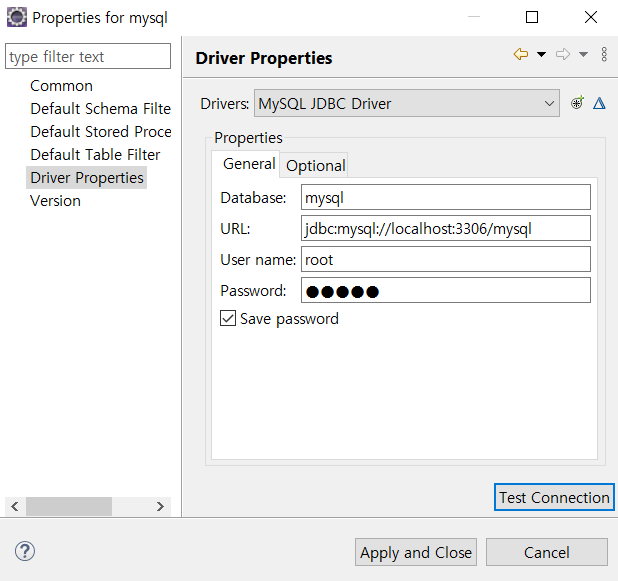The height and width of the screenshot is (581, 618).
Task: Click the back navigation arrow icon
Action: [x=521, y=54]
